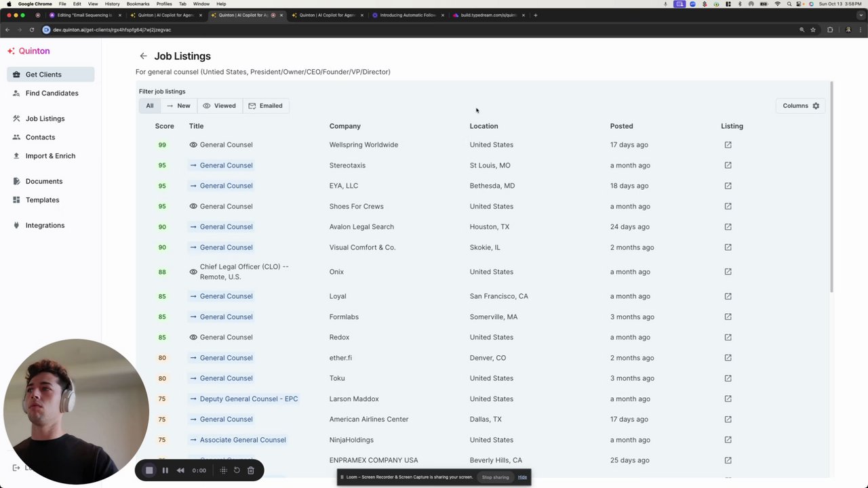Open ether.fi external listing icon
868x488 pixels.
tap(728, 358)
